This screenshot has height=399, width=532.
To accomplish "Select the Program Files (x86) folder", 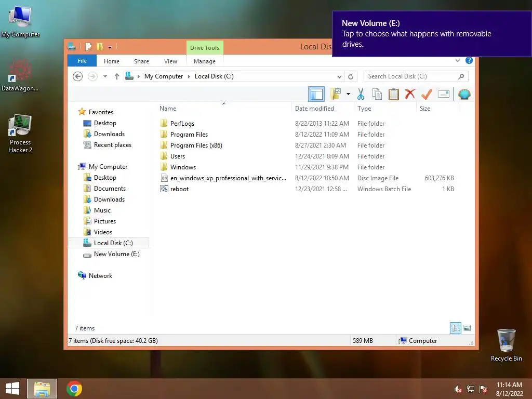I will (196, 145).
